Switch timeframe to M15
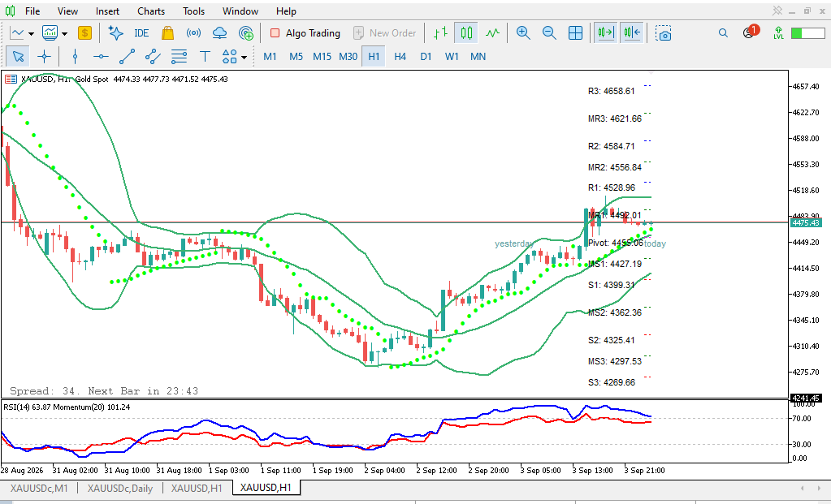831x504 pixels. coord(322,56)
